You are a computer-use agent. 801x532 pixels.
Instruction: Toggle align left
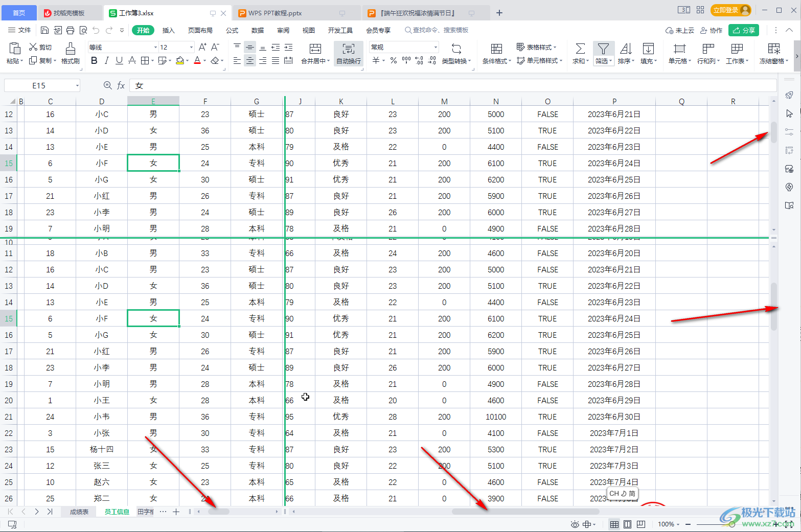pos(237,60)
